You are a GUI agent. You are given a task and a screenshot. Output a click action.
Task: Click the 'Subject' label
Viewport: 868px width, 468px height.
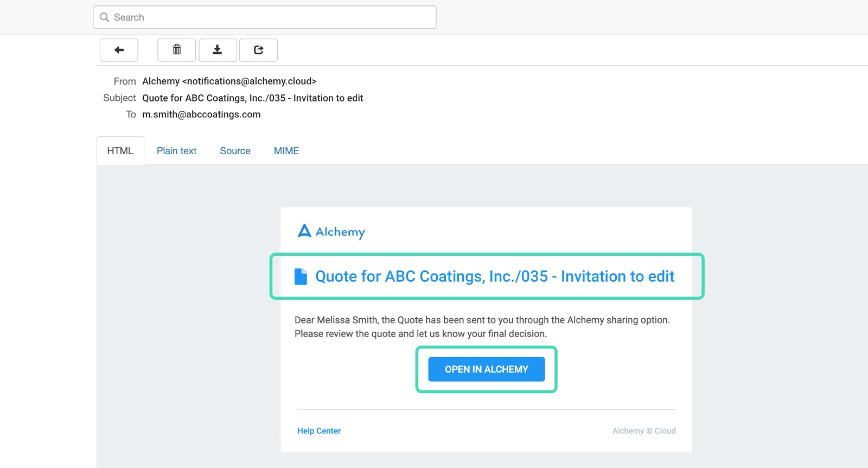pos(119,98)
